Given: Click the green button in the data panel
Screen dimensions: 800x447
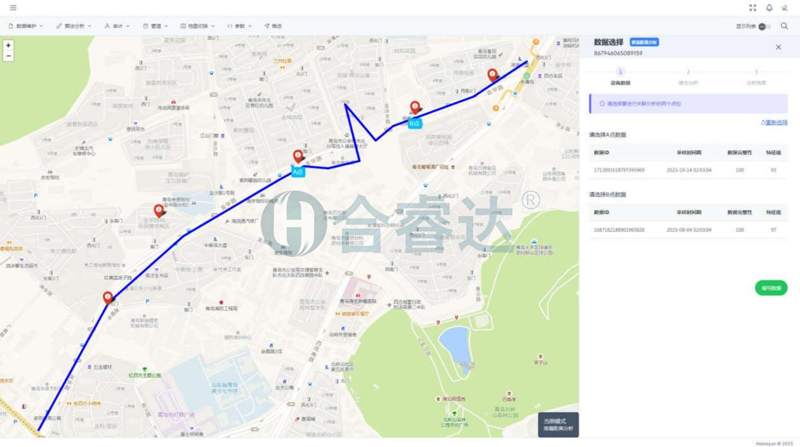Looking at the screenshot, I should [771, 288].
